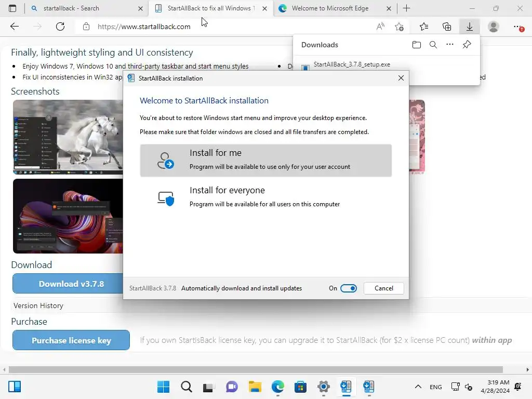
Task: Open Chat from the taskbar
Action: pos(232,387)
